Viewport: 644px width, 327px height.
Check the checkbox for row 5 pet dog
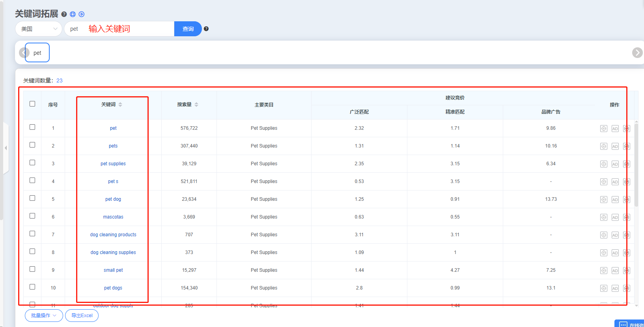coord(32,198)
